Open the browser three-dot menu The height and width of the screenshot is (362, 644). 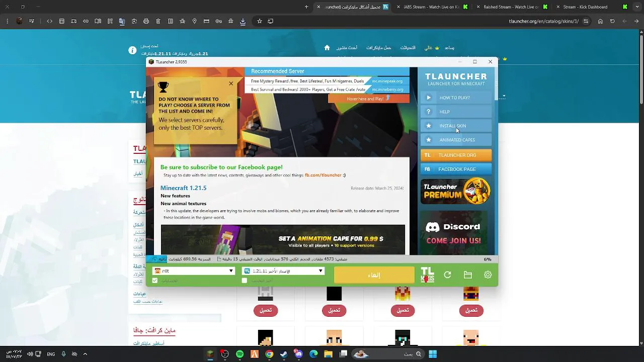point(7,21)
